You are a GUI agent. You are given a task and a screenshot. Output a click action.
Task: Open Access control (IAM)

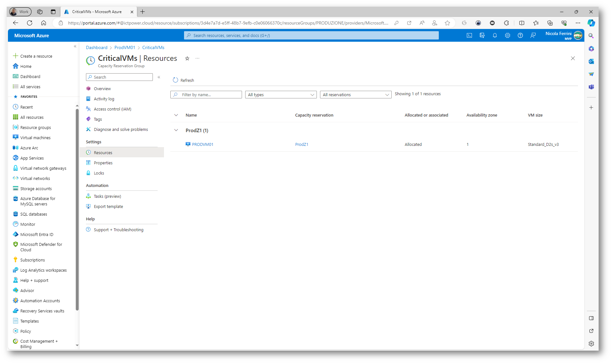112,109
